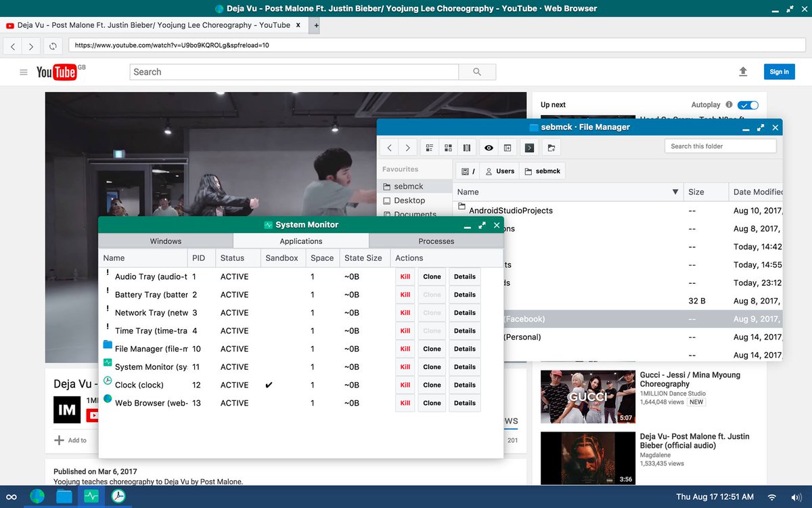The height and width of the screenshot is (508, 812).
Task: Click Web Browser globe icon in process list
Action: pos(108,399)
